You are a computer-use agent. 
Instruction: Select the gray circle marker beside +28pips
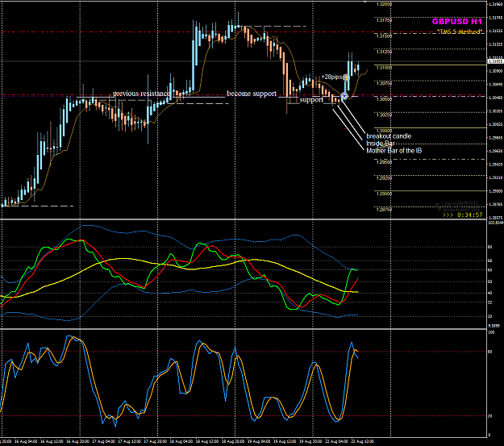click(346, 77)
